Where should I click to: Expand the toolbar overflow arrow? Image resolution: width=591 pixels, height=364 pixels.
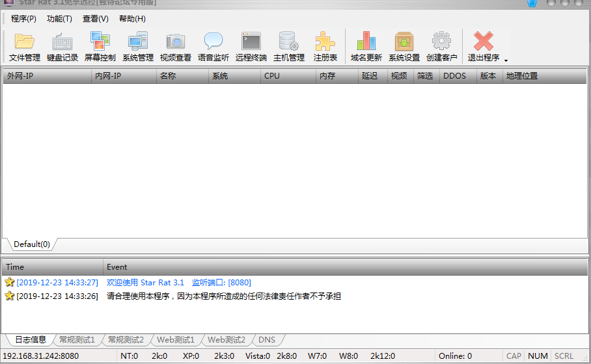(506, 60)
